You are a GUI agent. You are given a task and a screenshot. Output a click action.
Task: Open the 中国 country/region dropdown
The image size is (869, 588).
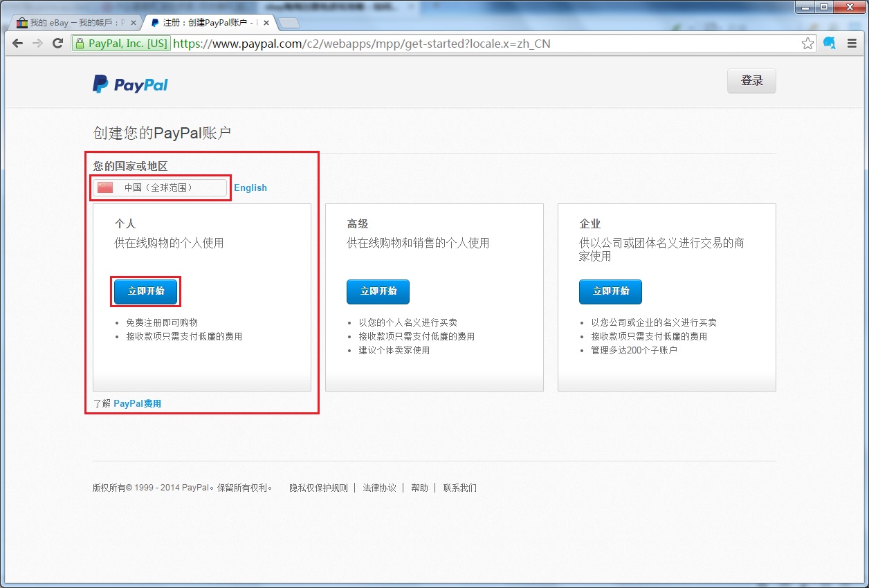[x=160, y=187]
